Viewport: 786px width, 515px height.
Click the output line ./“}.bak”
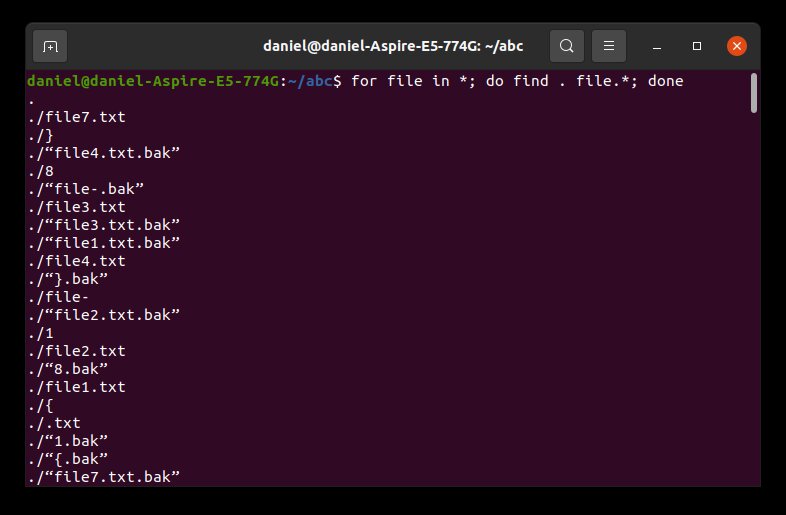tap(68, 279)
